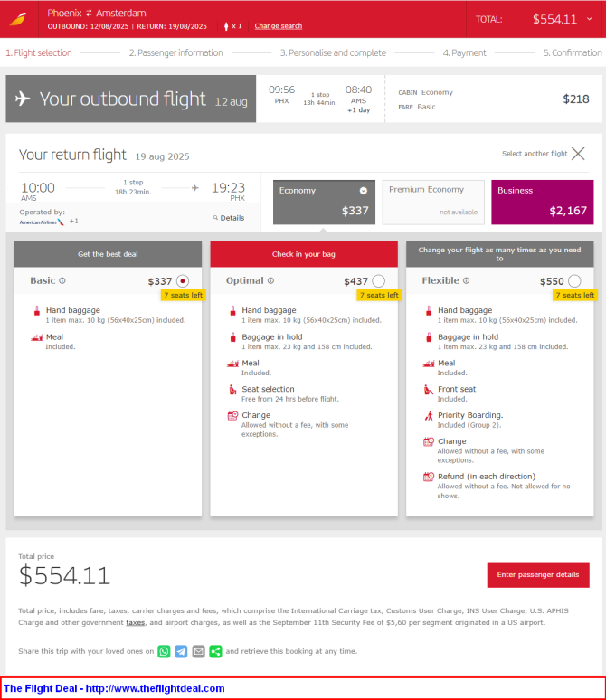
Task: Select the Optimal $437 fare radio button
Action: tap(378, 281)
